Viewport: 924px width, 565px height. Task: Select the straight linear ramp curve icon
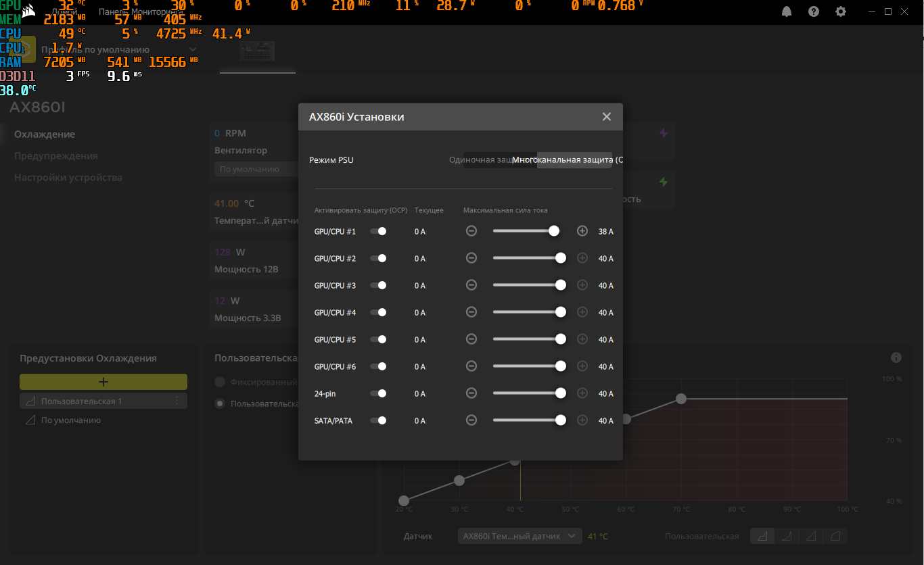(x=810, y=536)
